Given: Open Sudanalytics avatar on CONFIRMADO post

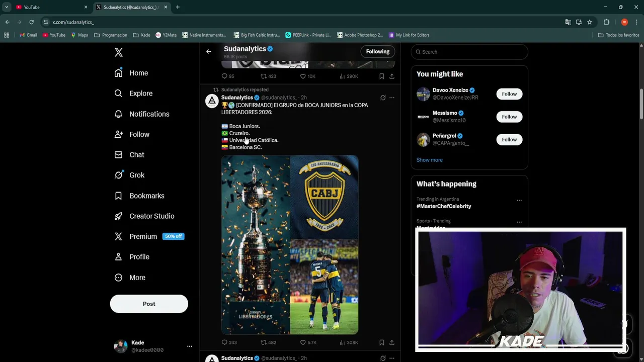Looking at the screenshot, I should (x=212, y=101).
